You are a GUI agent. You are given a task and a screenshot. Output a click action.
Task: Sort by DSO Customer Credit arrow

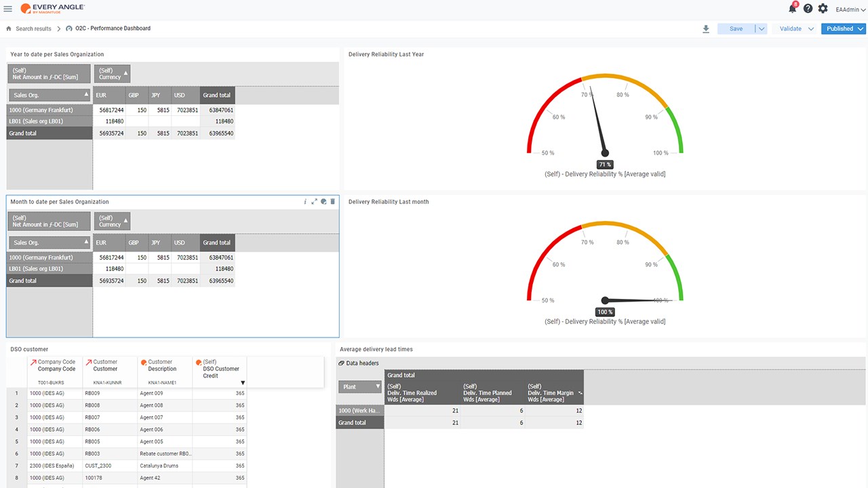click(243, 383)
